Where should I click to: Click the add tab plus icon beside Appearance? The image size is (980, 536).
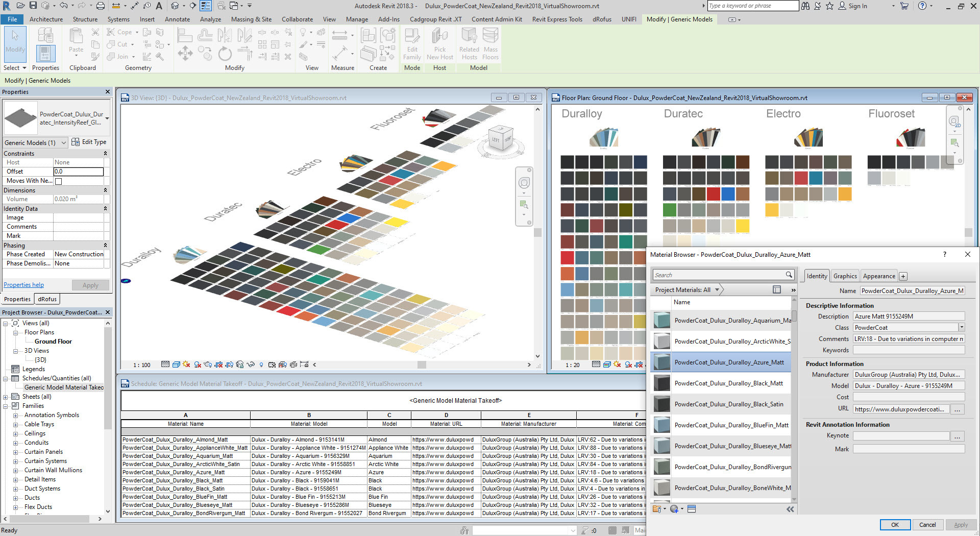coord(903,276)
